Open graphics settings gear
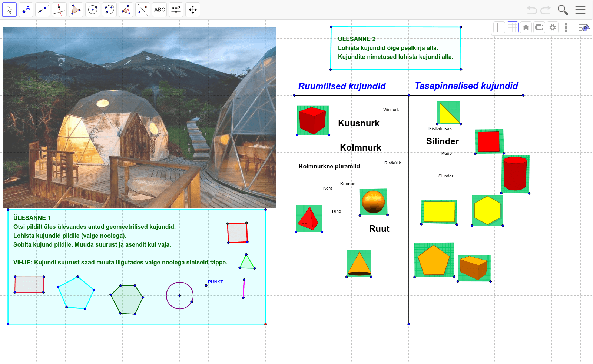Screen dimensions: 593x364 tap(553, 27)
